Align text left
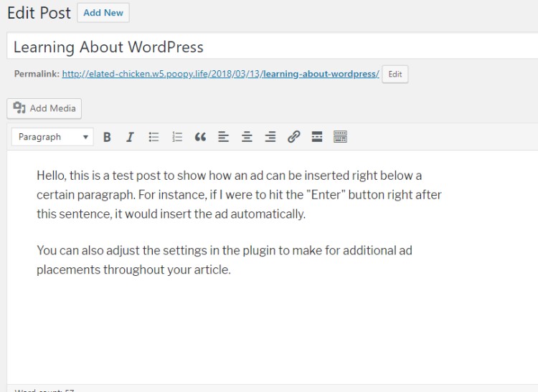This screenshot has height=392, width=538. (x=223, y=137)
